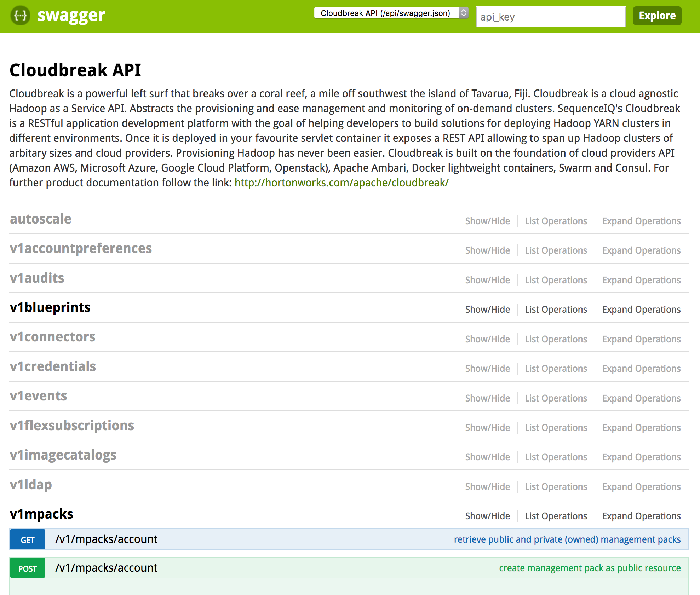Expand Operations for v1blueprints
The width and height of the screenshot is (700, 595).
pyautogui.click(x=641, y=309)
